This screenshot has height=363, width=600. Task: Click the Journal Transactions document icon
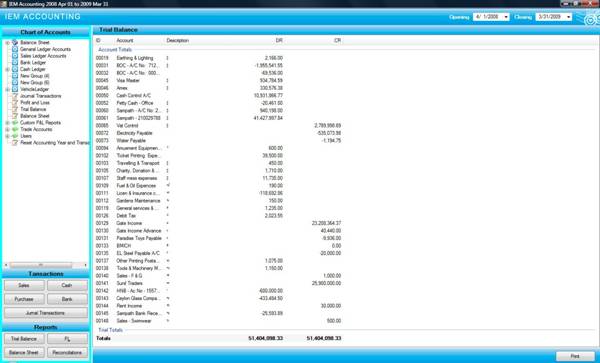[x=15, y=96]
